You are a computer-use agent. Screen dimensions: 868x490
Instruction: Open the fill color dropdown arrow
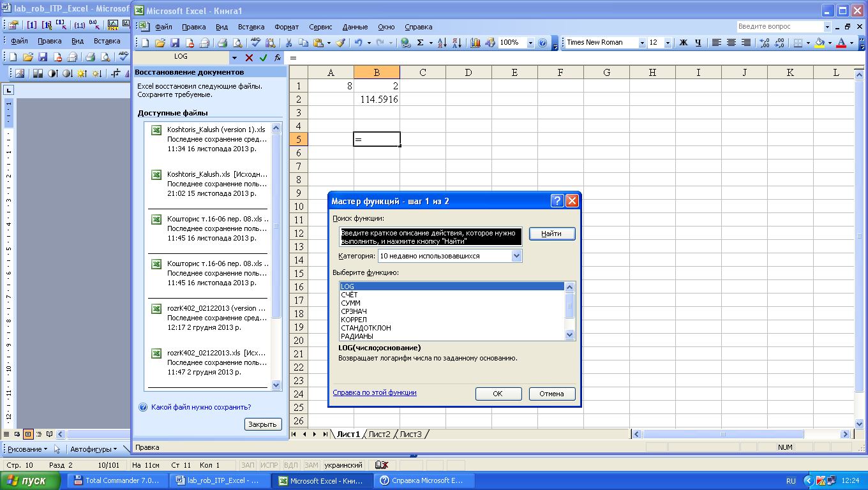830,43
